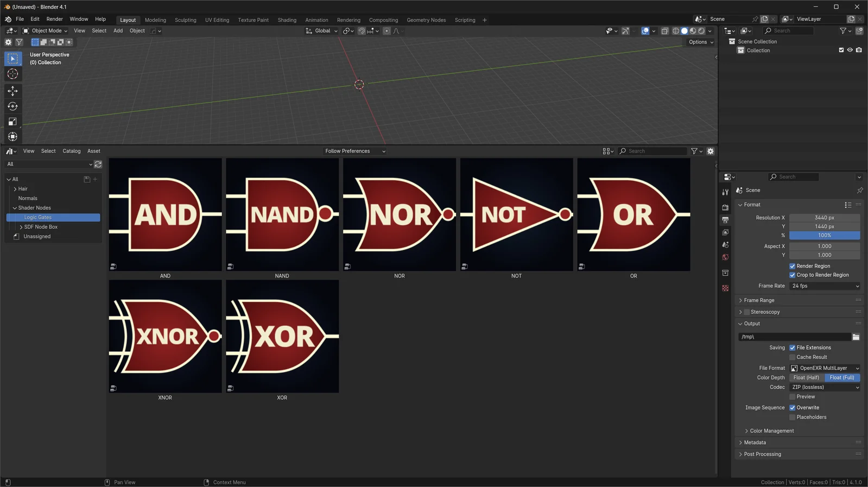Open the viewport Add menu
Image resolution: width=868 pixels, height=487 pixels.
click(118, 31)
